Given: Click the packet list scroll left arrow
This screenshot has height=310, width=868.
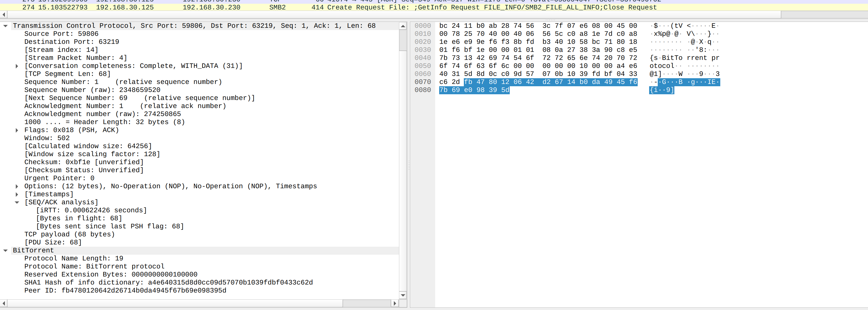Looking at the screenshot, I should click(4, 15).
